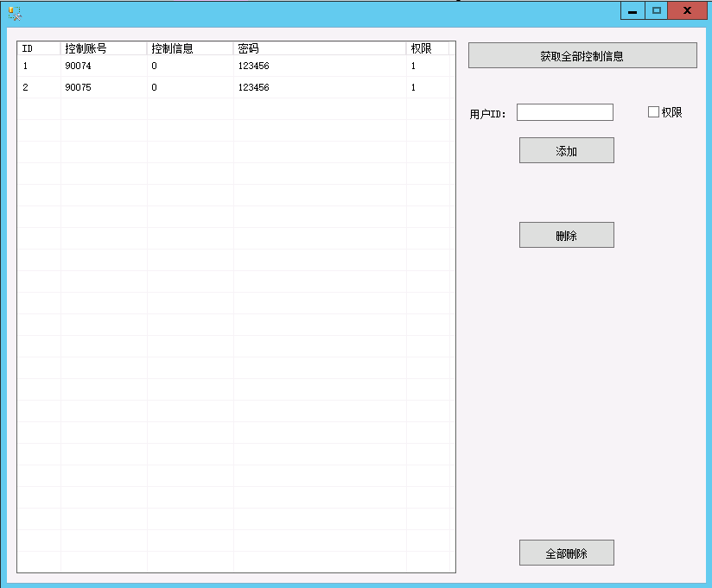Focus the 用户ID text input field

564,112
